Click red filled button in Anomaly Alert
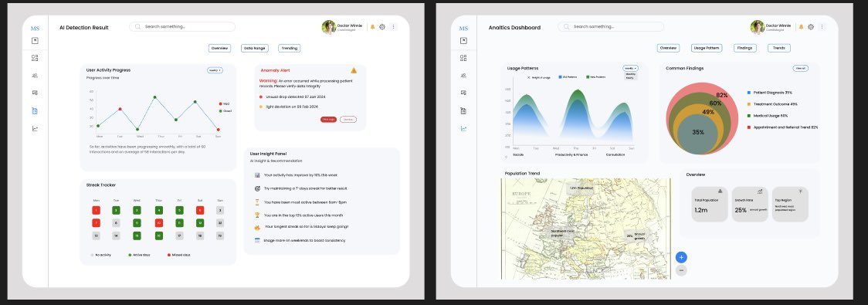This screenshot has width=868, height=305. 328,119
